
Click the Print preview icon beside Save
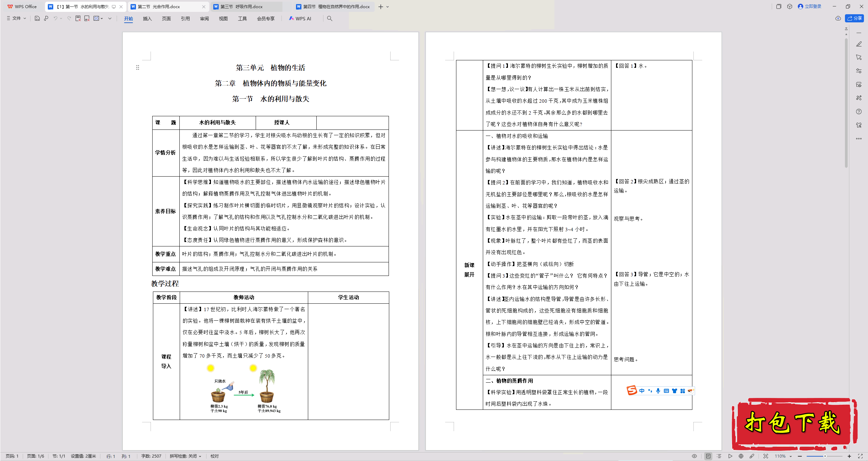[46, 18]
